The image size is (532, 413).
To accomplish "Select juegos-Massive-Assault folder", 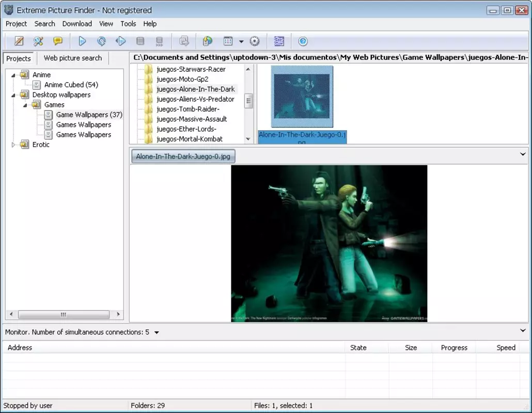I will (192, 119).
